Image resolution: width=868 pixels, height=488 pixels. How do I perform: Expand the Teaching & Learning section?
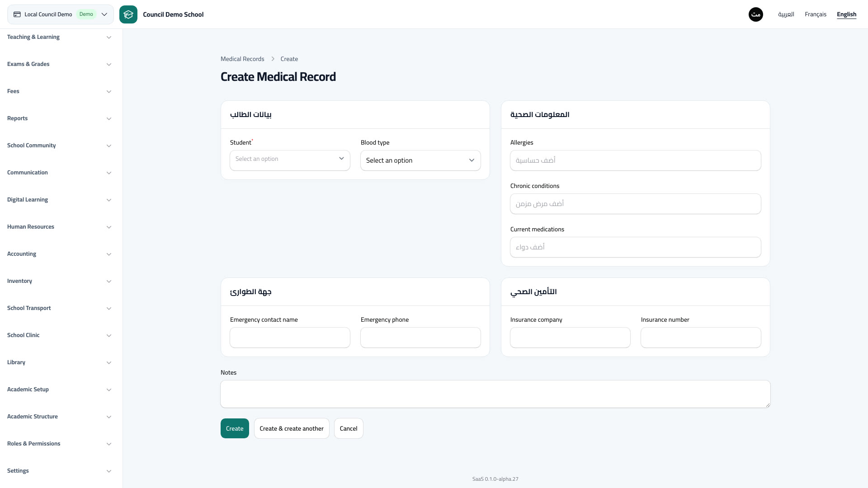(59, 37)
